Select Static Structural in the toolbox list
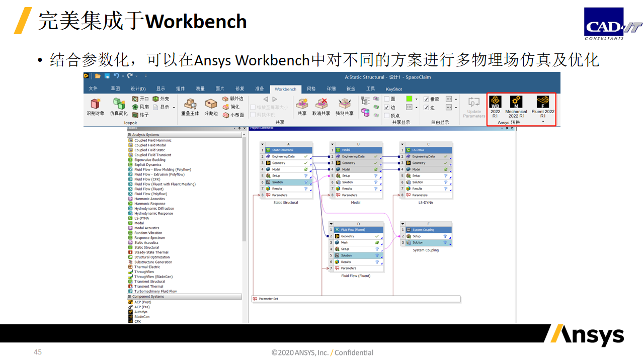This screenshot has width=644, height=362. (146, 247)
